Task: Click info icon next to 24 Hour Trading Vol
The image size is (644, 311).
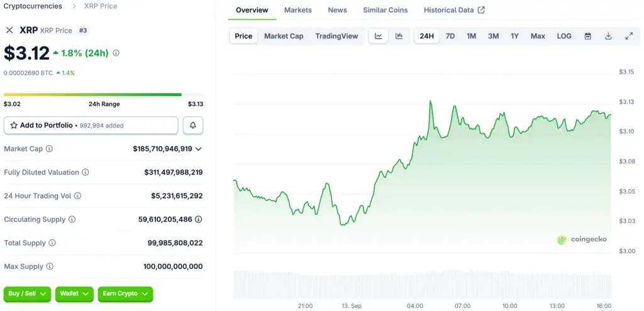Action: click(77, 195)
